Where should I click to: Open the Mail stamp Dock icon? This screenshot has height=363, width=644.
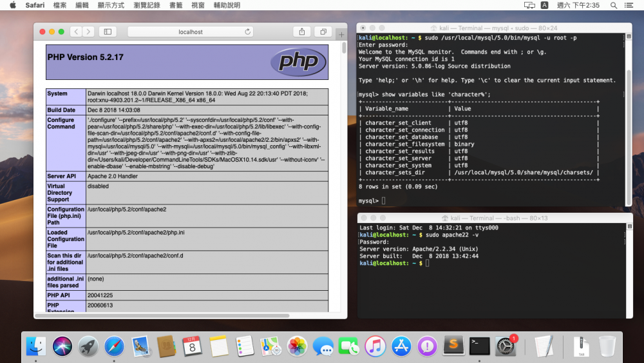coord(141,346)
